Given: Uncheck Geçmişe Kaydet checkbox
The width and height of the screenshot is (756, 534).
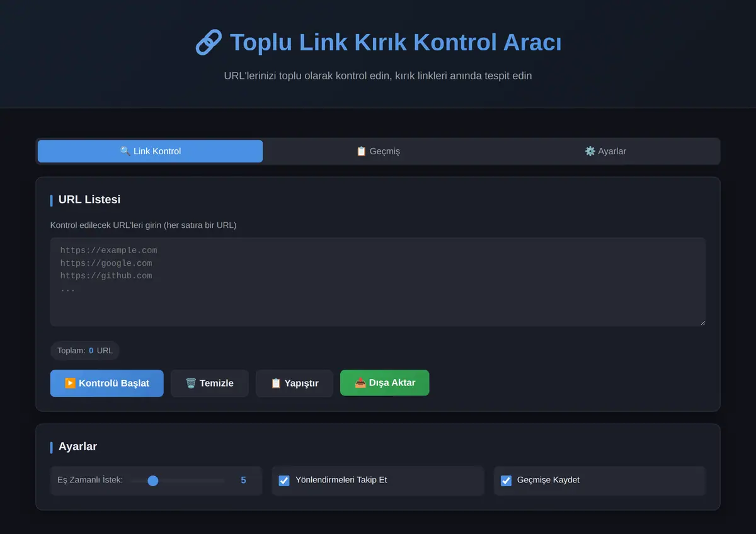Looking at the screenshot, I should pos(506,480).
